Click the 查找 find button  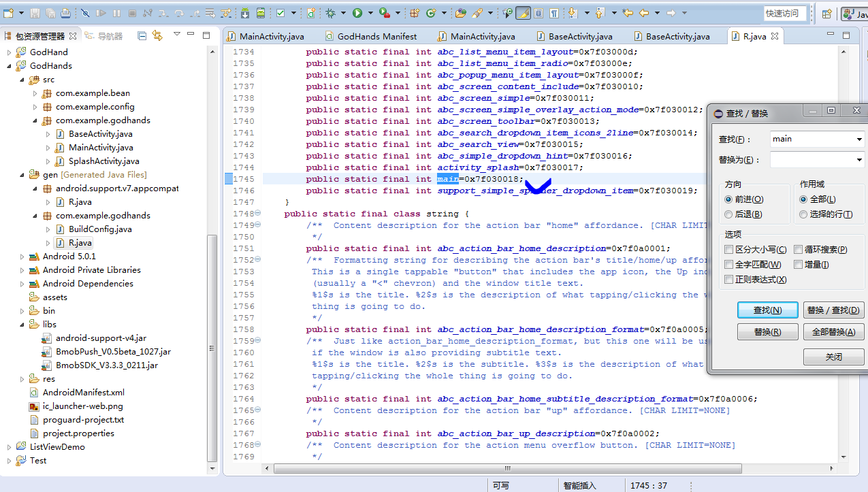click(x=767, y=310)
